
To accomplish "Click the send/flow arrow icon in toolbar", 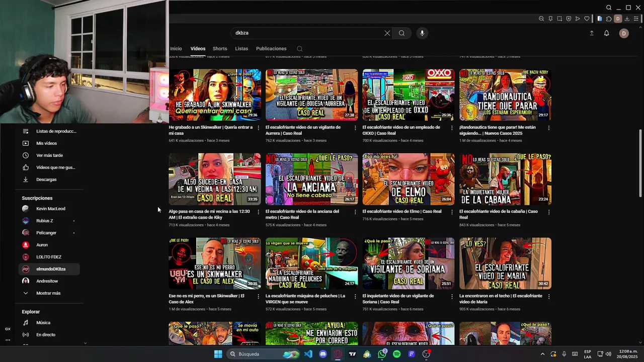I will [x=578, y=19].
